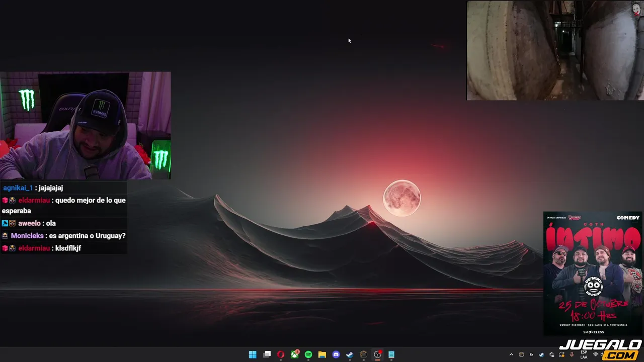
Task: Open the update sync tray icon
Action: point(561,354)
